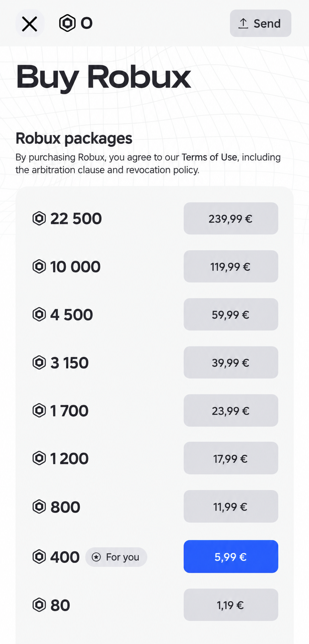
Task: Select the 39,99 € price button
Action: (x=231, y=363)
